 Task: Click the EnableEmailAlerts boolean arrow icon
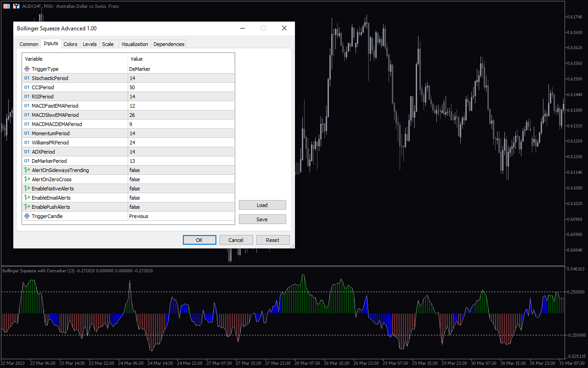point(27,198)
